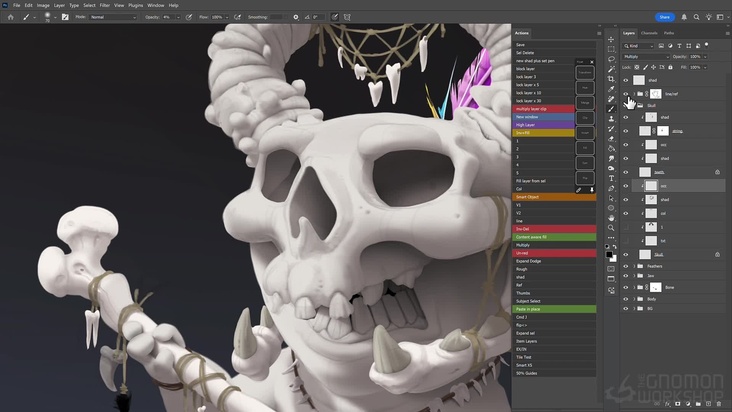
Task: Hide the top shad layer
Action: click(x=626, y=80)
